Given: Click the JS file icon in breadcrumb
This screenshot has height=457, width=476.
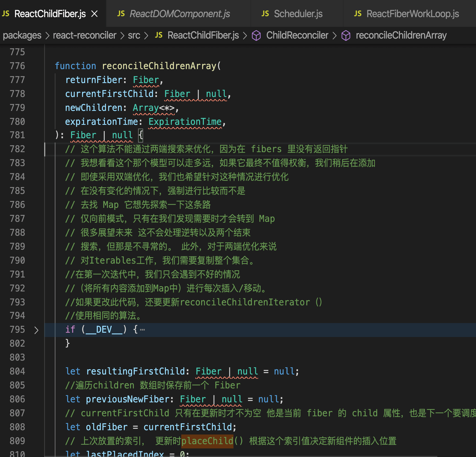Looking at the screenshot, I should pos(159,35).
